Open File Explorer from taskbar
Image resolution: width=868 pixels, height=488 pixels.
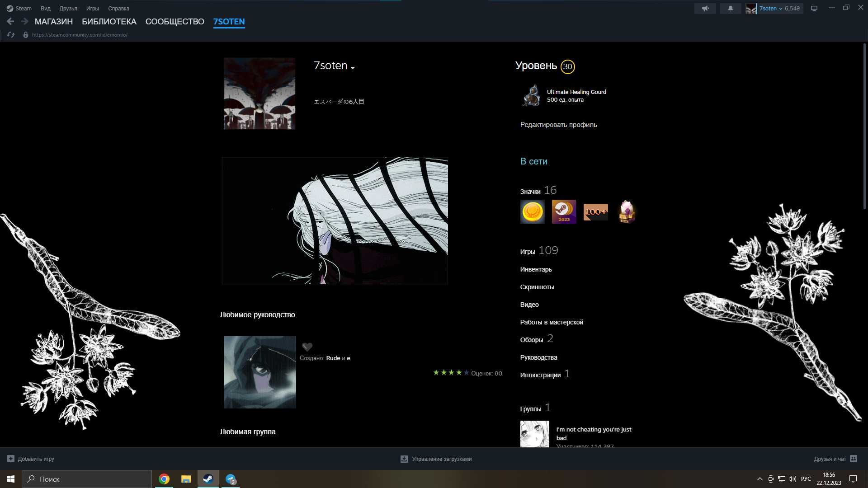(x=186, y=479)
